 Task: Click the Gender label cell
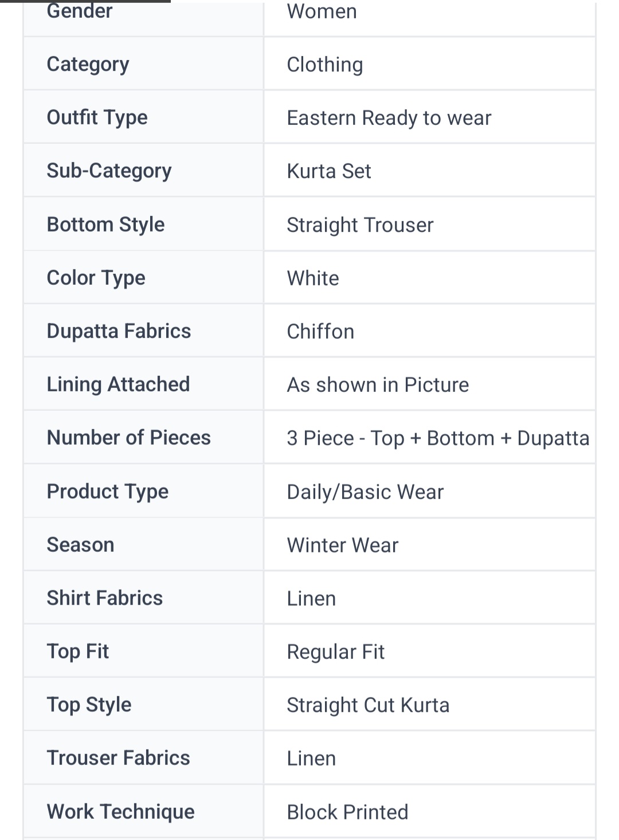(80, 11)
